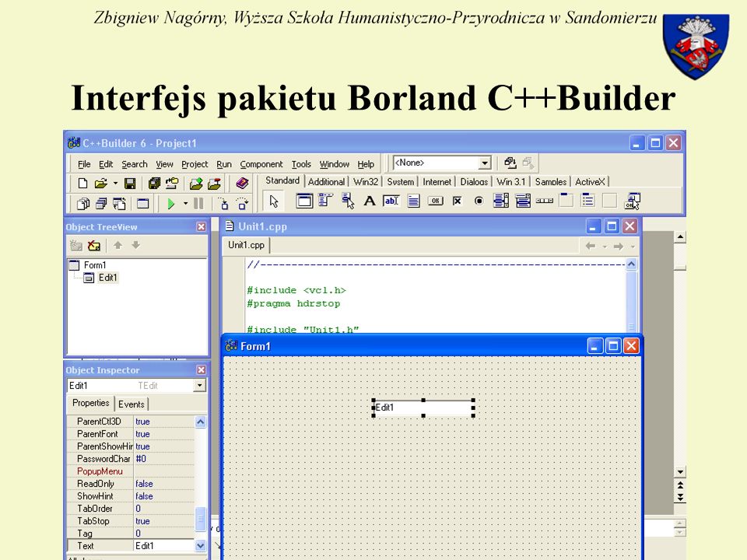
Task: Switch to the ActiveX palette tab
Action: [590, 182]
